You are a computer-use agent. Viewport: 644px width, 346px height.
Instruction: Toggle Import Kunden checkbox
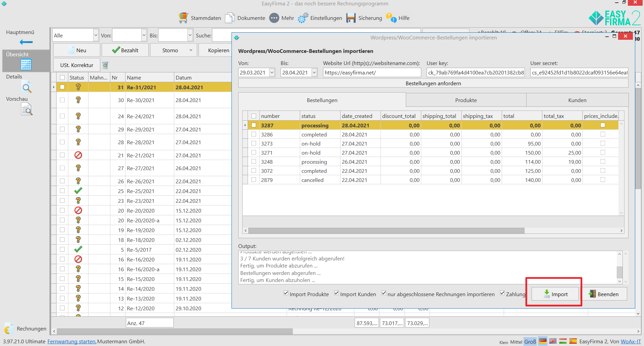pyautogui.click(x=336, y=293)
